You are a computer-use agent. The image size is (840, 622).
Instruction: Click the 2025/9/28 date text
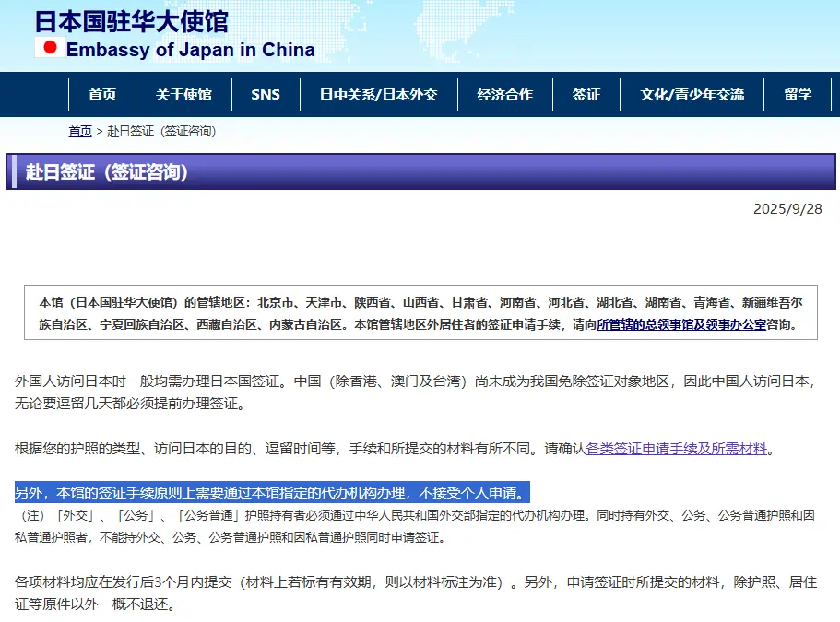click(x=787, y=208)
